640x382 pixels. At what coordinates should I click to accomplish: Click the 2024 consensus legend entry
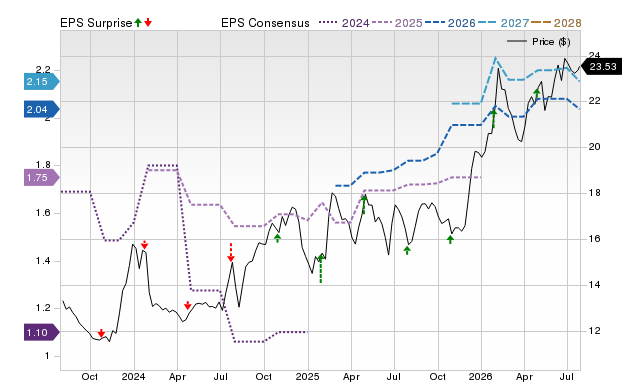point(344,23)
